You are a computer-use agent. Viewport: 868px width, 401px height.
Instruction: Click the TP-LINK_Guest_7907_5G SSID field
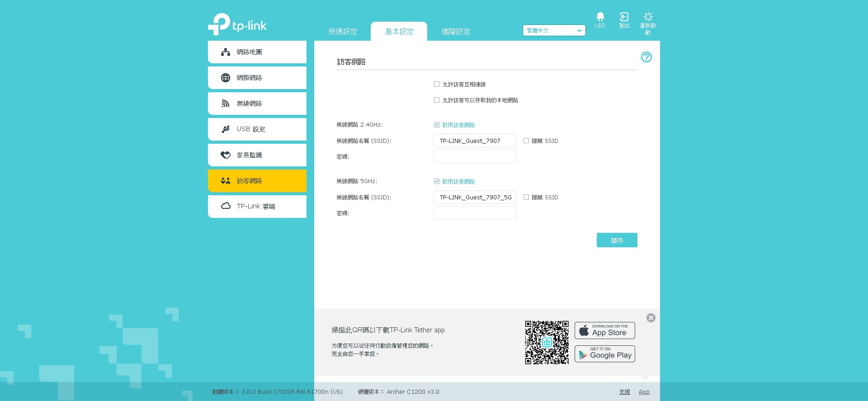click(x=475, y=197)
